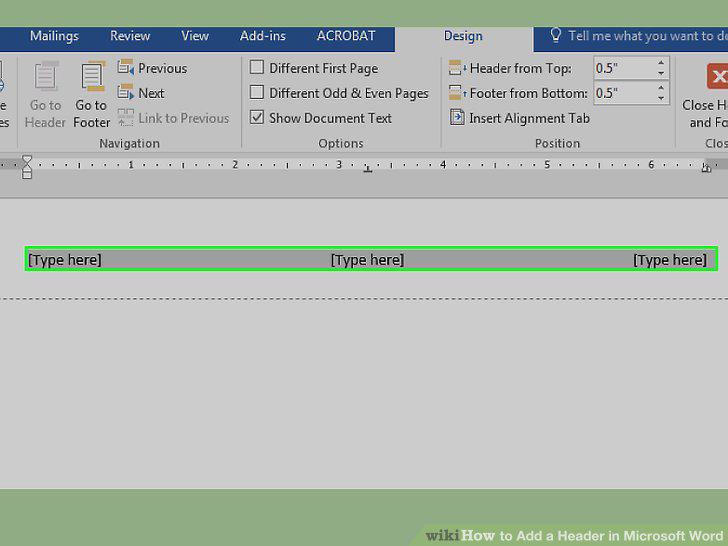Click the Insert Alignment Tab icon
This screenshot has height=546, width=728.
point(457,117)
